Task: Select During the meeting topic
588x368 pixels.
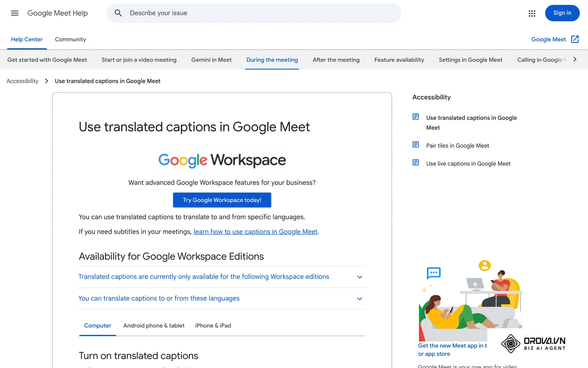Action: click(x=272, y=60)
